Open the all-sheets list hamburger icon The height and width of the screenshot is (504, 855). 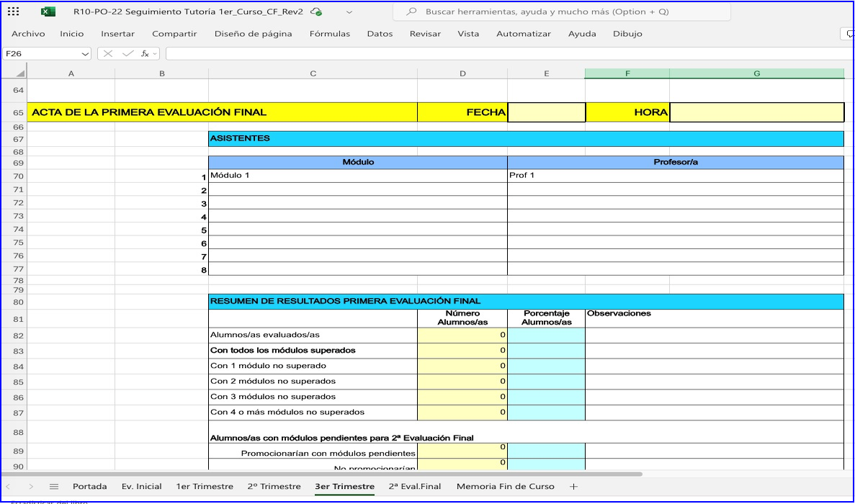[53, 486]
